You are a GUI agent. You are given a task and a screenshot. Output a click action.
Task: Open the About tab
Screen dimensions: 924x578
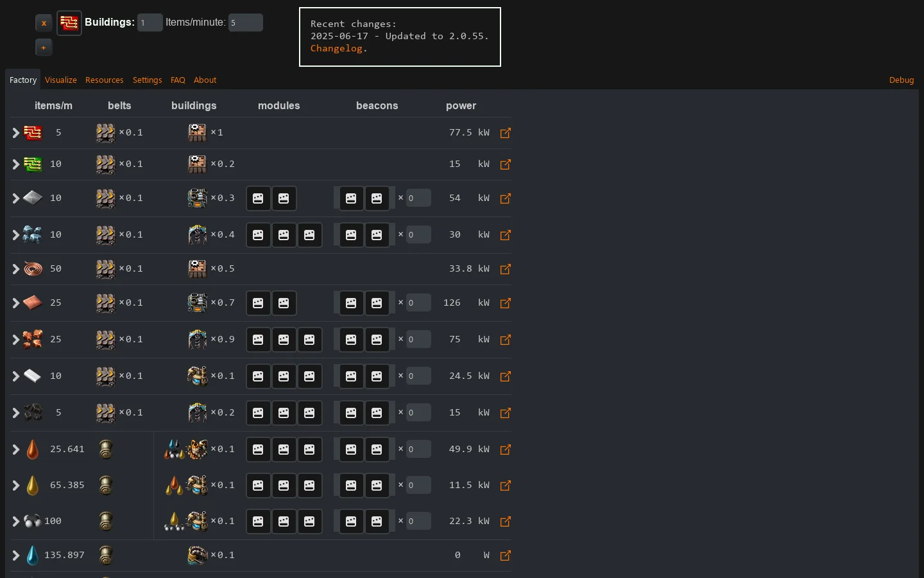point(205,80)
